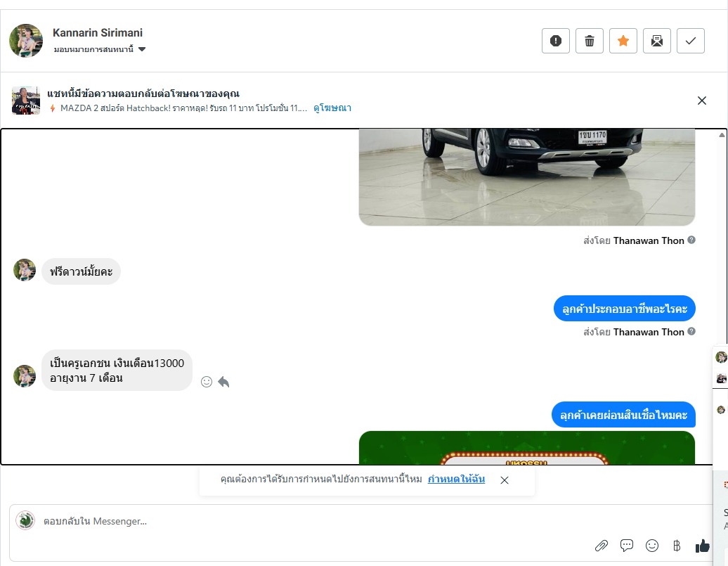Toggle the orange star follow-up marker
Screen dimensions: 728x566
623,41
